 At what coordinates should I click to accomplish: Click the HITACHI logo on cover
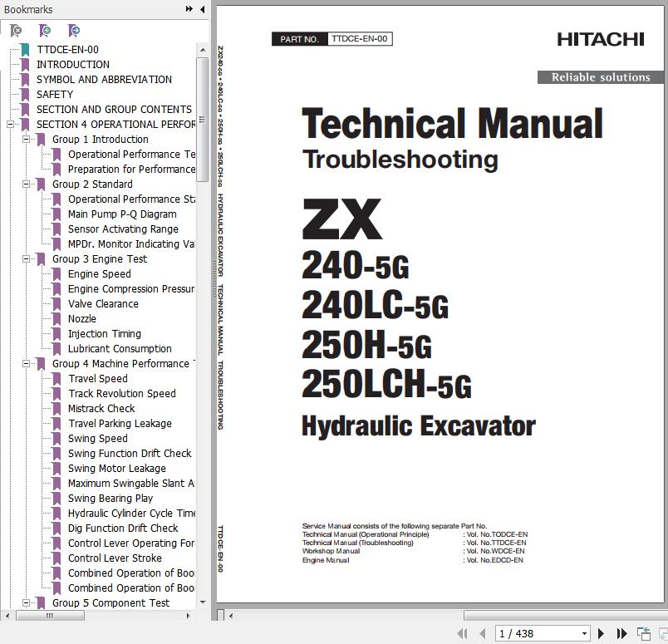pos(600,40)
